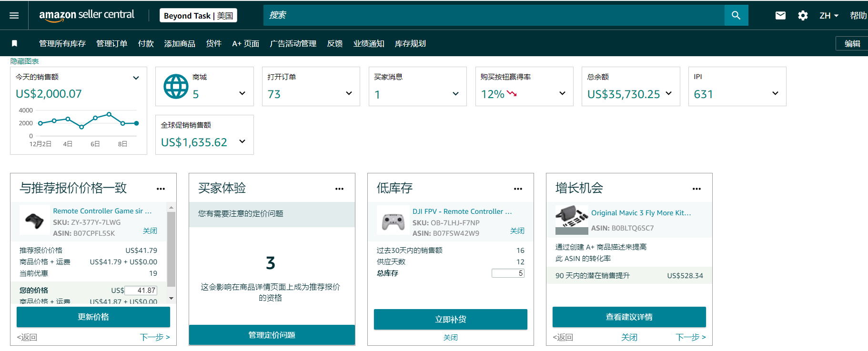Click the search magnifier button

(x=736, y=15)
